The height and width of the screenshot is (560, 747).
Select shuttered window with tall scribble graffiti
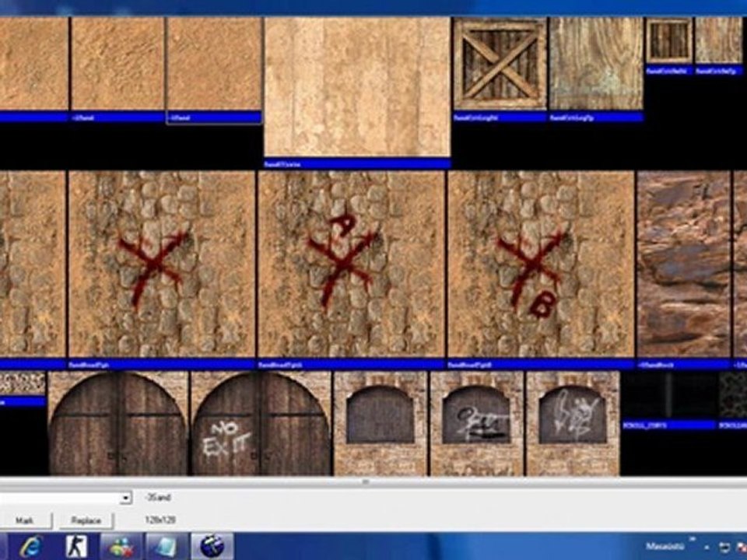pos(573,424)
